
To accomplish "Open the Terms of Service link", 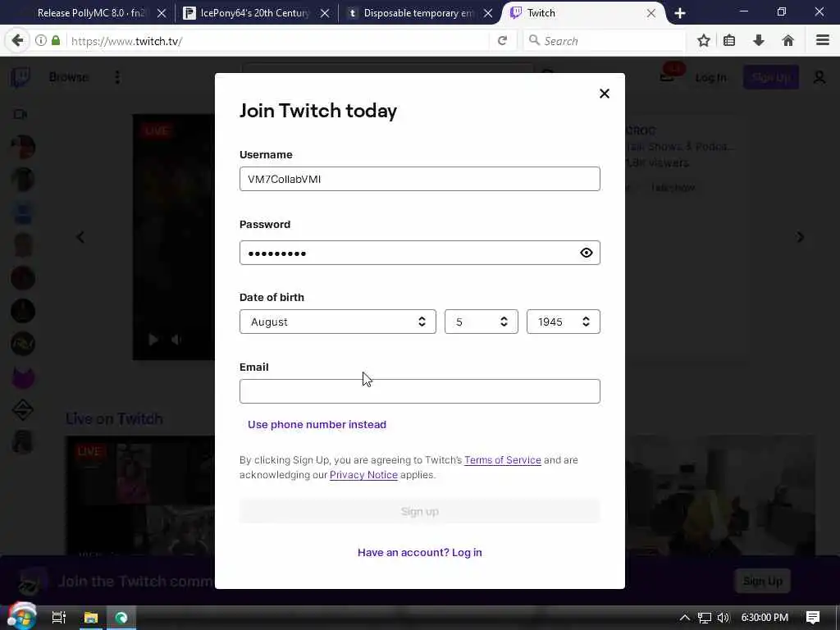I will (503, 460).
